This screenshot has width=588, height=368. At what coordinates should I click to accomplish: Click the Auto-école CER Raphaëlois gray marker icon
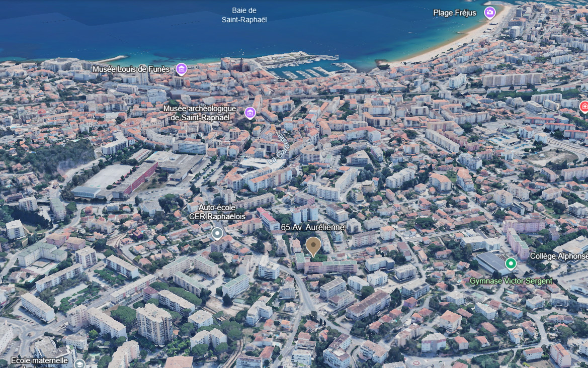(x=217, y=233)
